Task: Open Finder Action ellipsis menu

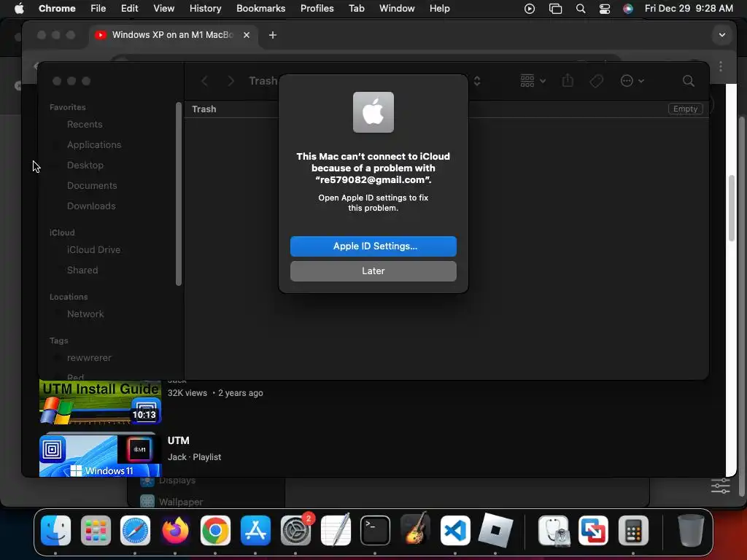Action: (632, 81)
